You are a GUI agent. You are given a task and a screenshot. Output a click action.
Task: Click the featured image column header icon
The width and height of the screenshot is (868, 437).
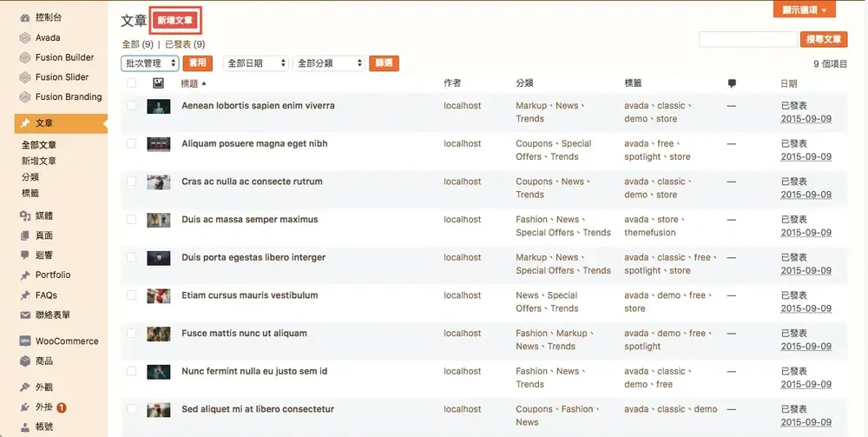point(158,83)
